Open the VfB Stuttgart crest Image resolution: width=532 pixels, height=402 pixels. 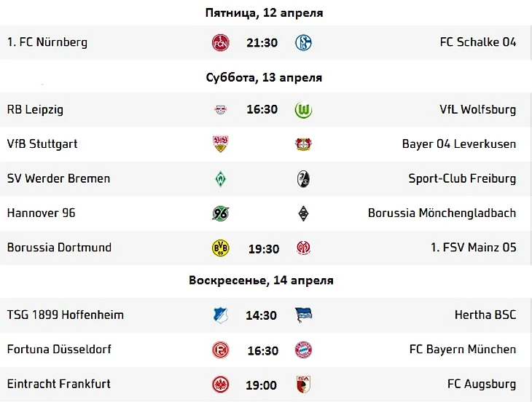point(220,144)
